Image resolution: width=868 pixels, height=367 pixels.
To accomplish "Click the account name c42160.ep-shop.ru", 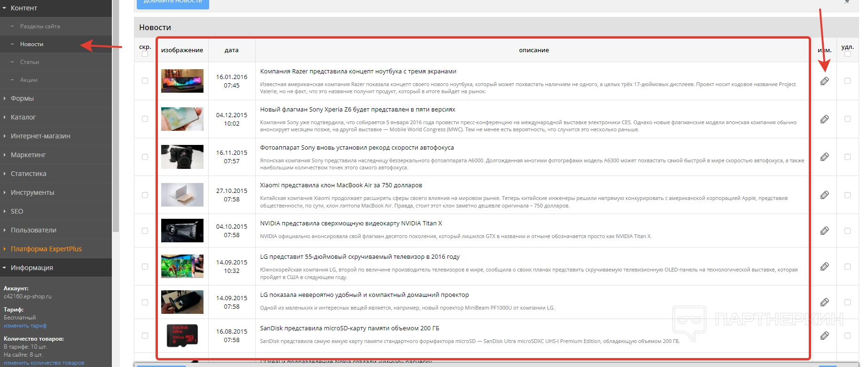I will click(x=28, y=296).
